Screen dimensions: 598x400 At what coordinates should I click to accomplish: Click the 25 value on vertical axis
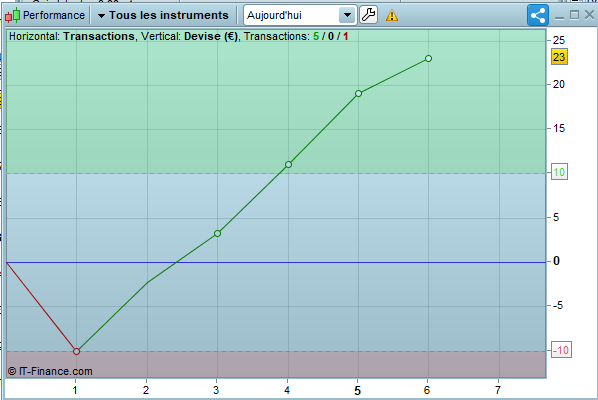(559, 40)
